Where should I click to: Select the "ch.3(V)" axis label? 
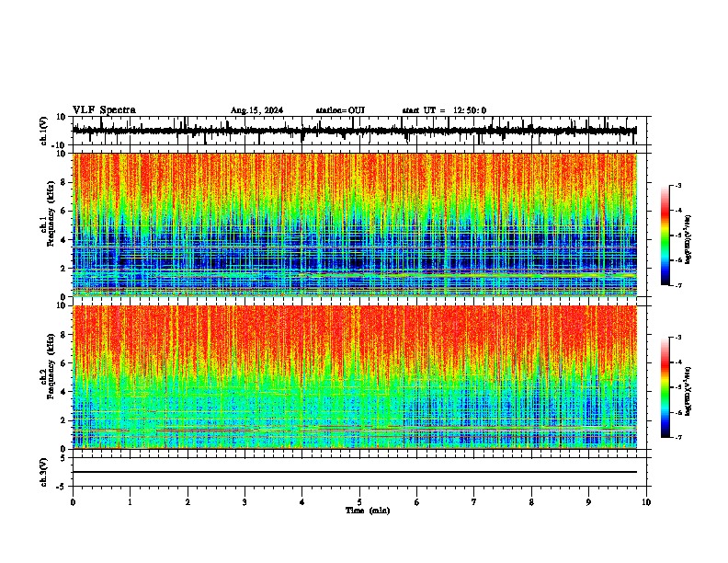[44, 472]
